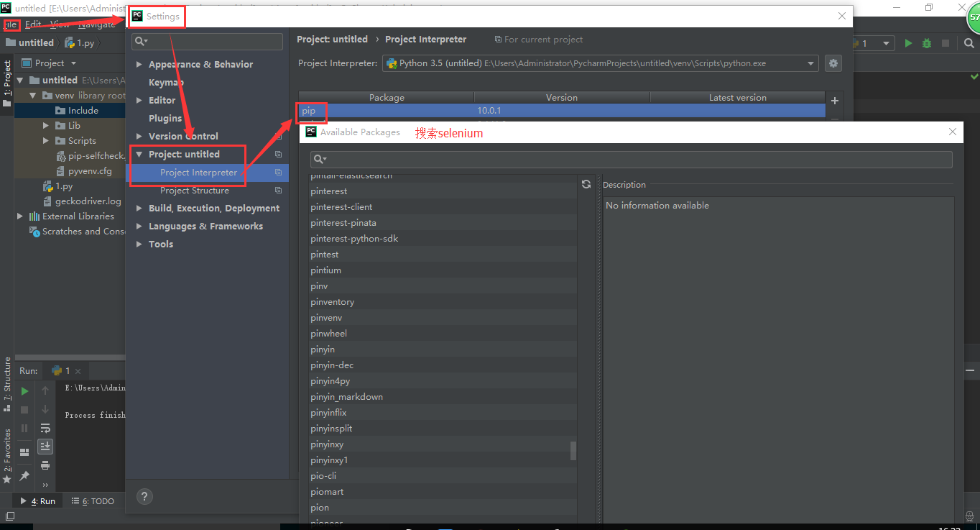Click tool windows quick-access icon at bottom-left
The width and height of the screenshot is (980, 530).
[x=10, y=516]
